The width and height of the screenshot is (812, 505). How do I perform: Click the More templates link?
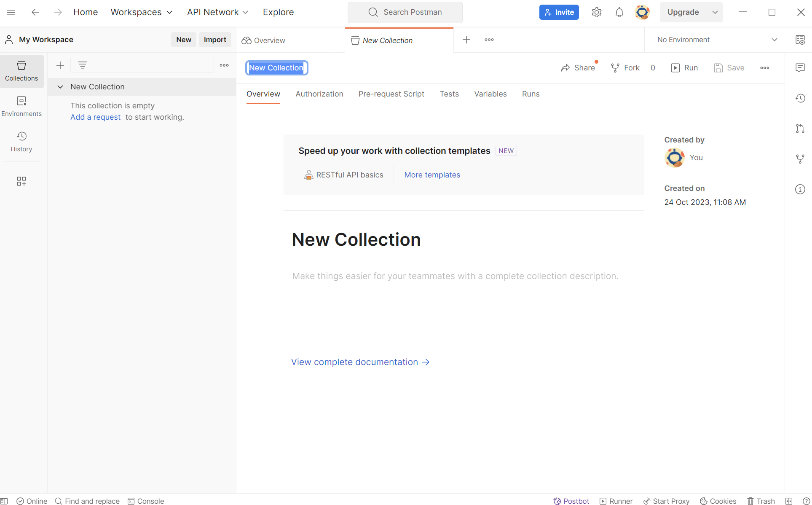[432, 175]
